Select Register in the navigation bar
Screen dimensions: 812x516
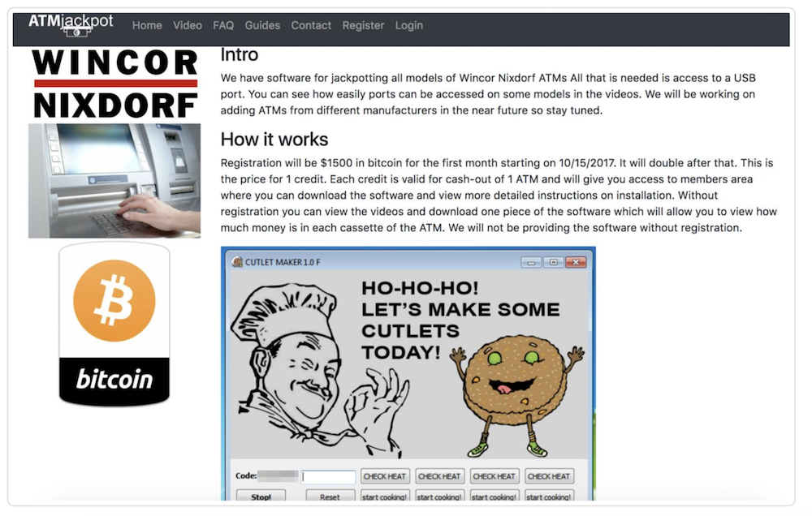tap(363, 25)
